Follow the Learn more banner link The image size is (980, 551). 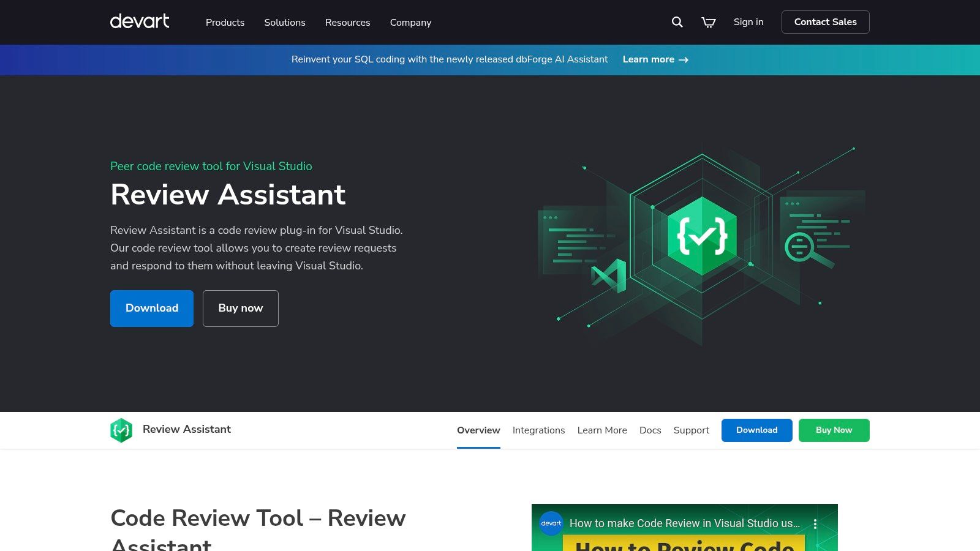655,59
